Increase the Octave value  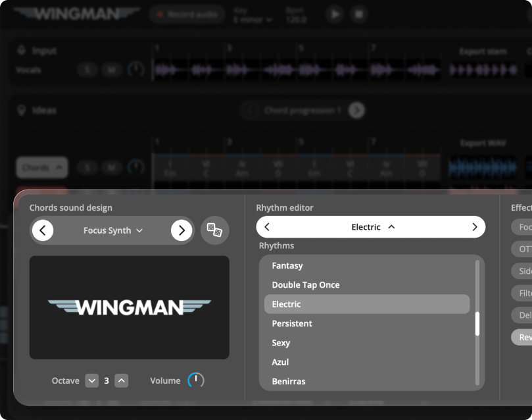(x=122, y=381)
